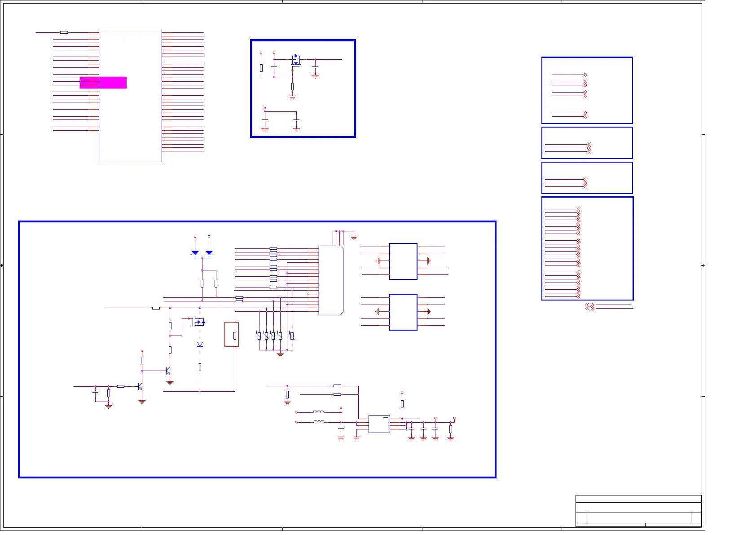Select the MOSFET symbol in the large bottom circuit
756x535 pixels.
coord(199,322)
